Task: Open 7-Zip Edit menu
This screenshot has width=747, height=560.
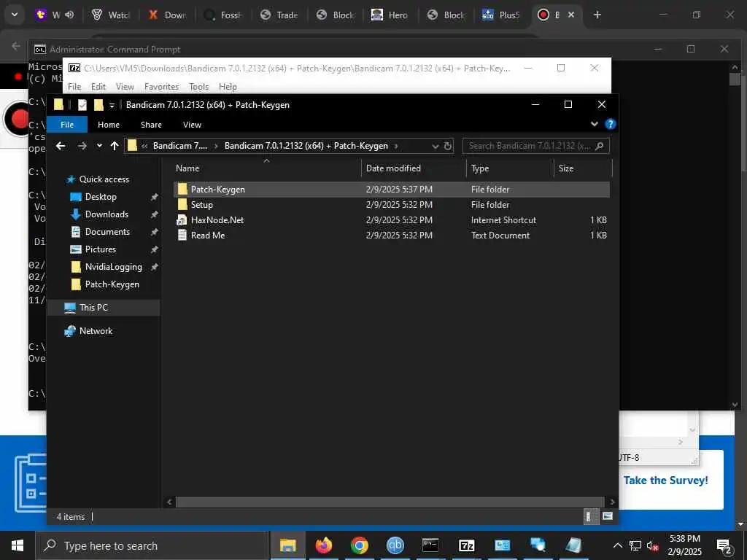Action: click(98, 87)
